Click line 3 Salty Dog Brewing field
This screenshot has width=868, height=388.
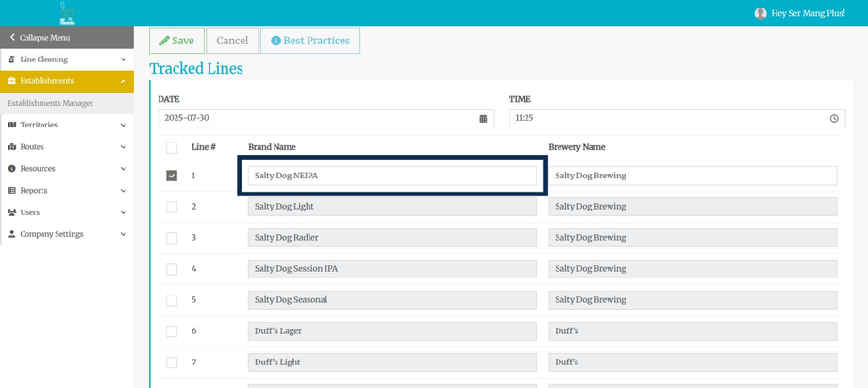(x=693, y=238)
